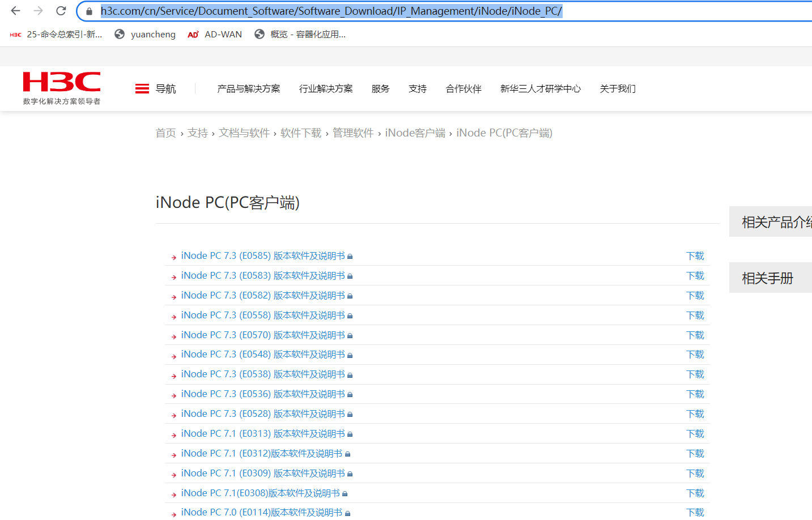The height and width of the screenshot is (520, 812).
Task: Click the lock icon beside iNode E0548
Action: (x=350, y=355)
